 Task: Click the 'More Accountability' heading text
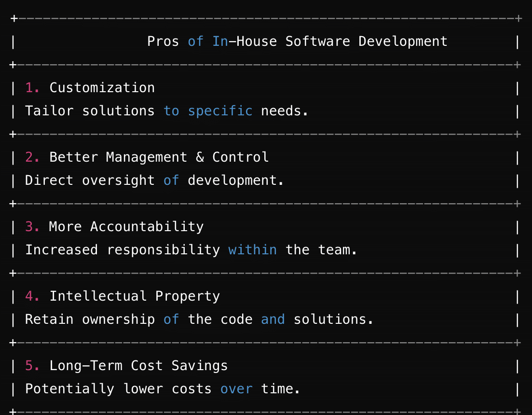[x=126, y=226]
